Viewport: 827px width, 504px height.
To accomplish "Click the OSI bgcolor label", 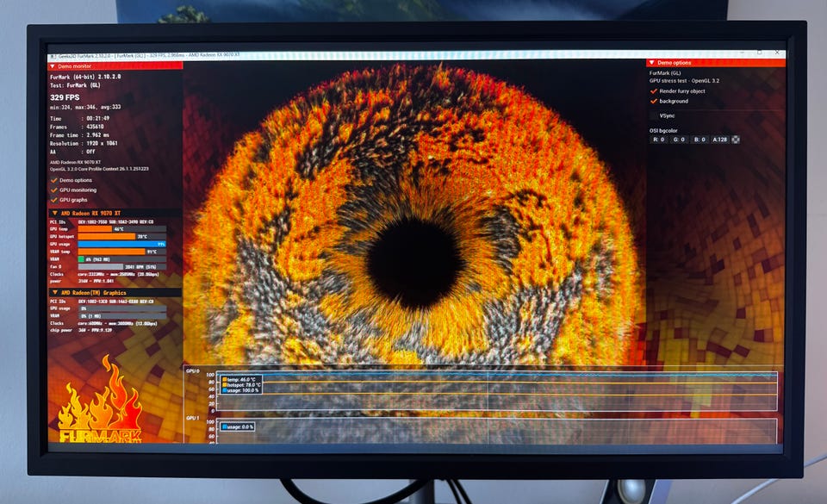I will click(x=663, y=131).
